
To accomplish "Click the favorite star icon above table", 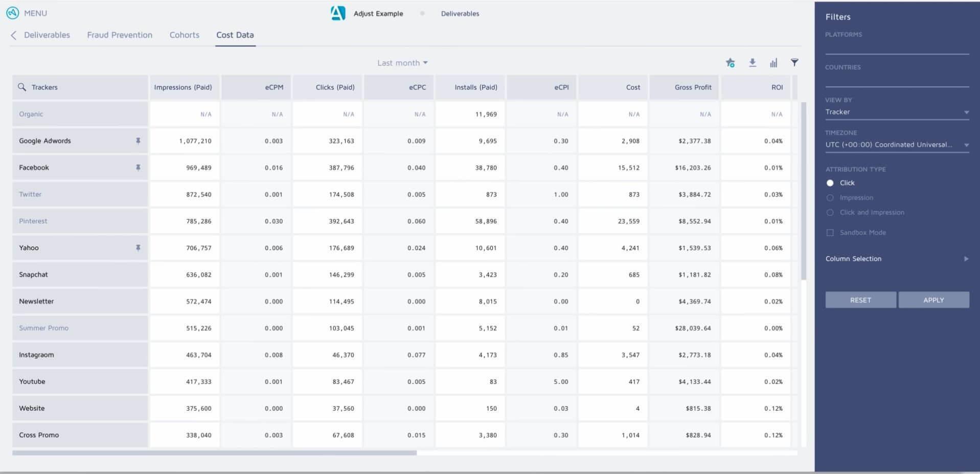I will click(730, 63).
